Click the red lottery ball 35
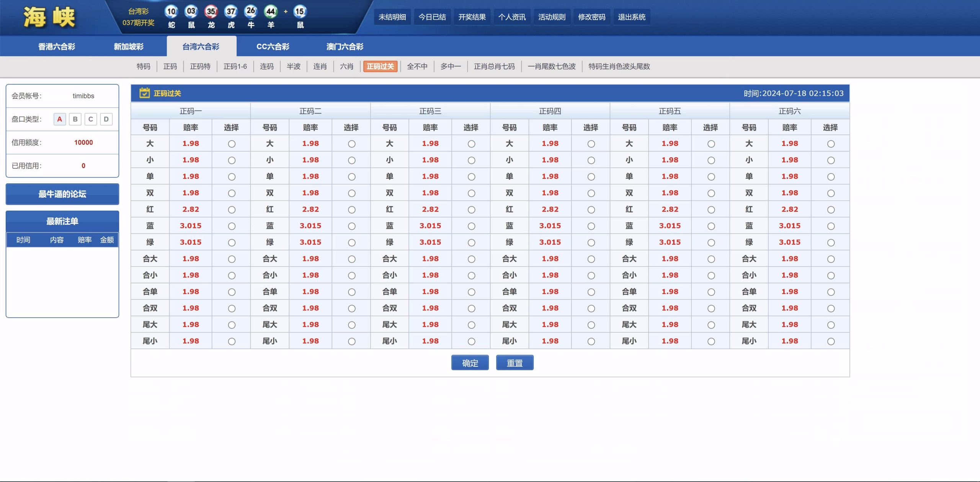 click(x=211, y=11)
